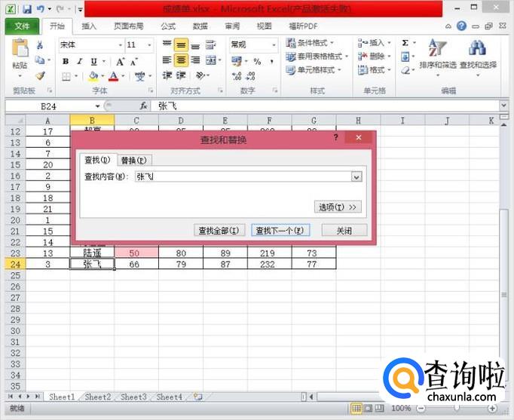Click the Decrease Indent icon
This screenshot has height=420, width=514.
coord(167,75)
